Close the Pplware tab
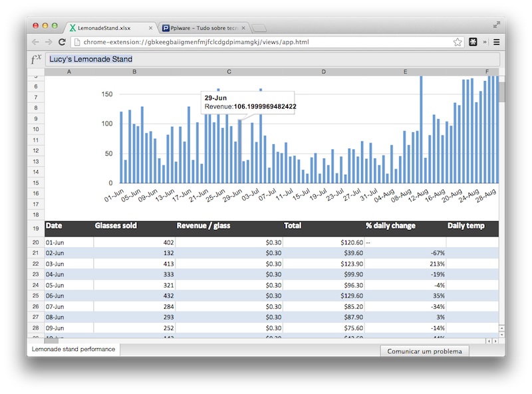Image resolution: width=532 pixels, height=394 pixels. [243, 28]
